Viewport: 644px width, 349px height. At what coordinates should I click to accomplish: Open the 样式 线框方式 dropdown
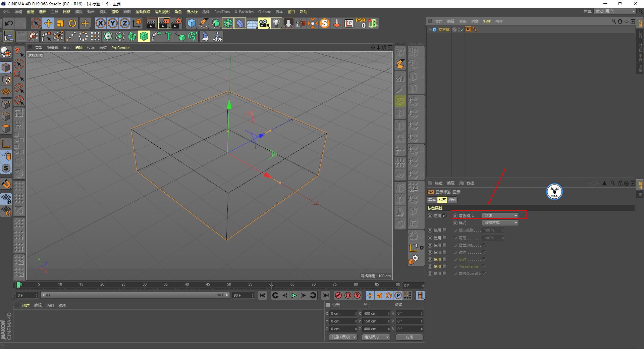pyautogui.click(x=500, y=222)
